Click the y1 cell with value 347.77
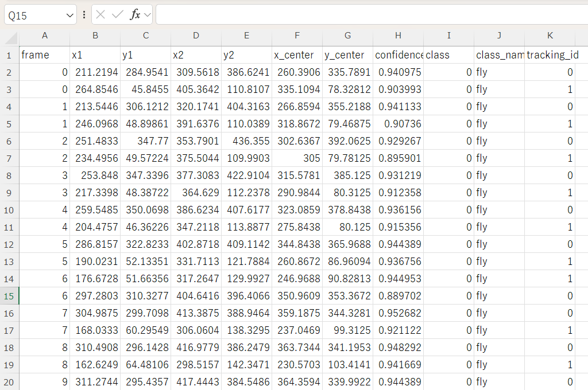The height and width of the screenshot is (390, 588). (145, 141)
